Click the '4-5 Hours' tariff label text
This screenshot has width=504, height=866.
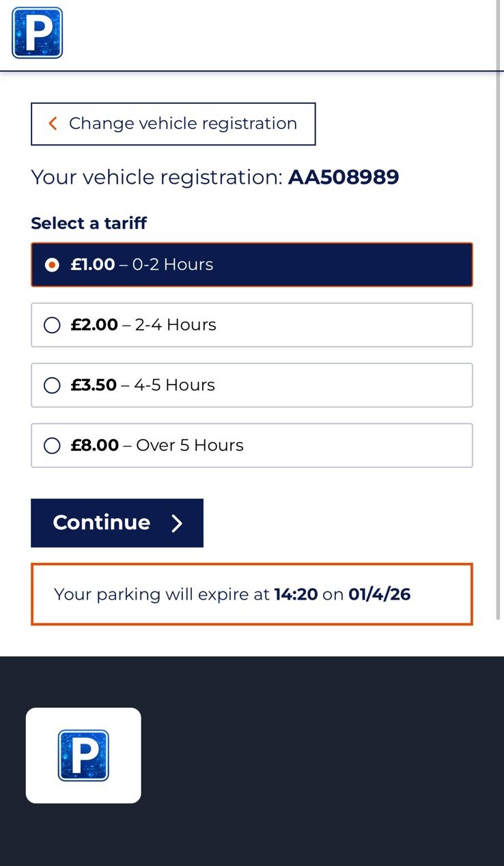pos(174,385)
